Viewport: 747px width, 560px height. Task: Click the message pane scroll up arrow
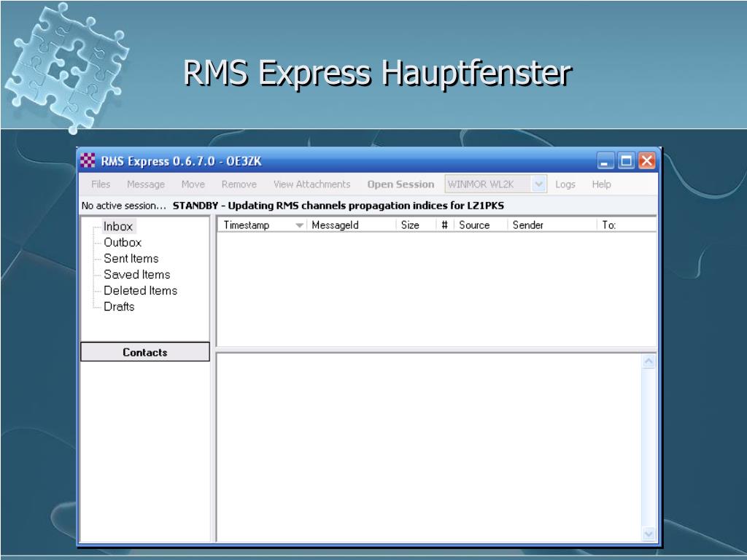coord(649,362)
